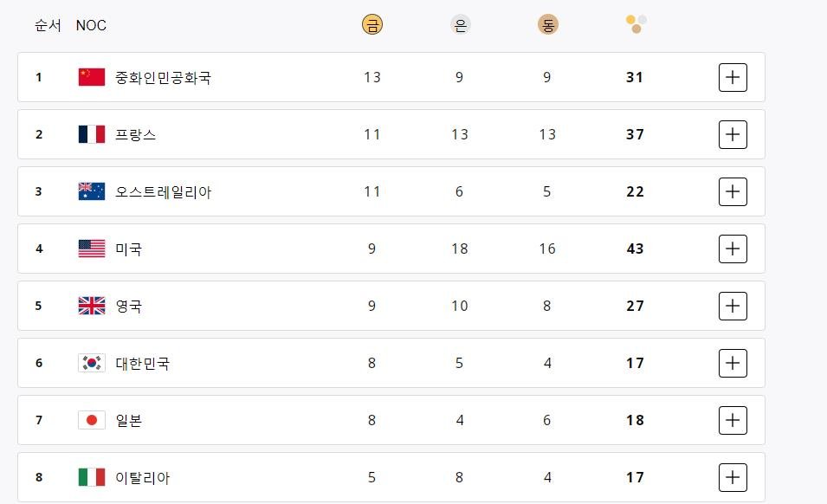
Task: Click the silver medal column icon
Action: click(x=460, y=25)
